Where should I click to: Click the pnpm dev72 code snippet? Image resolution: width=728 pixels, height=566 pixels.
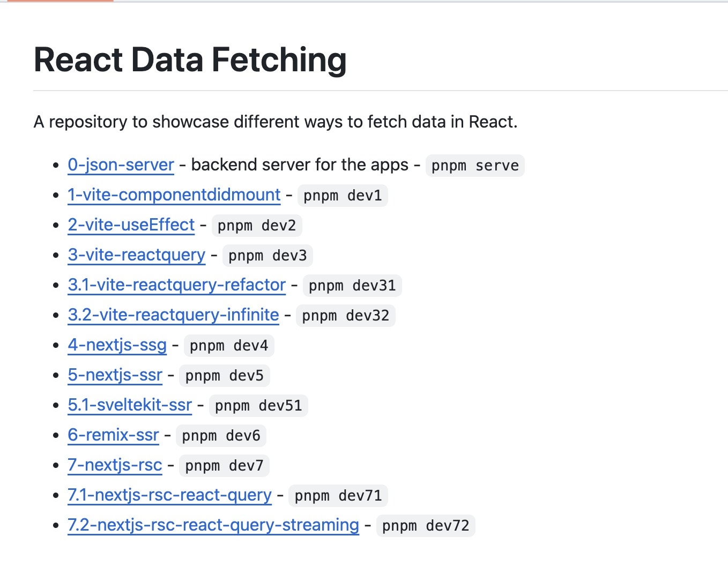point(426,526)
